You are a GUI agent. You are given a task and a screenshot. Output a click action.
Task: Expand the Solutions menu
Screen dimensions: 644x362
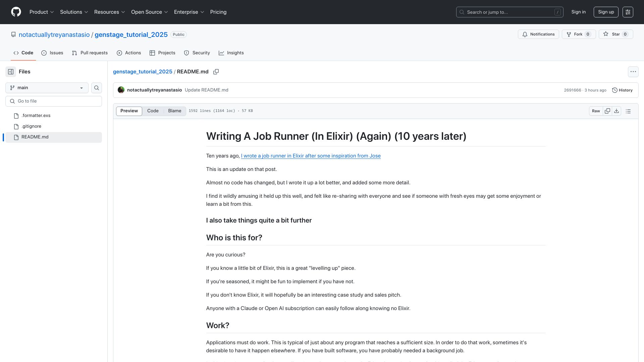74,12
